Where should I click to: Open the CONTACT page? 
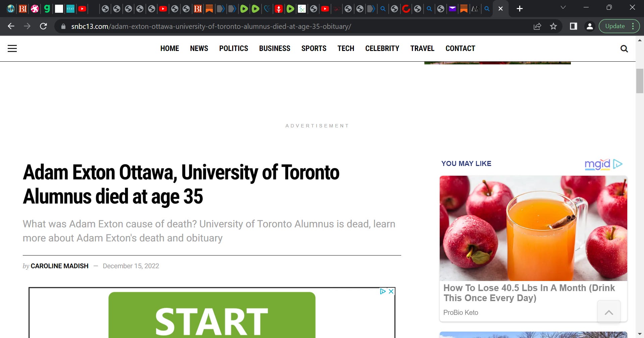click(460, 48)
